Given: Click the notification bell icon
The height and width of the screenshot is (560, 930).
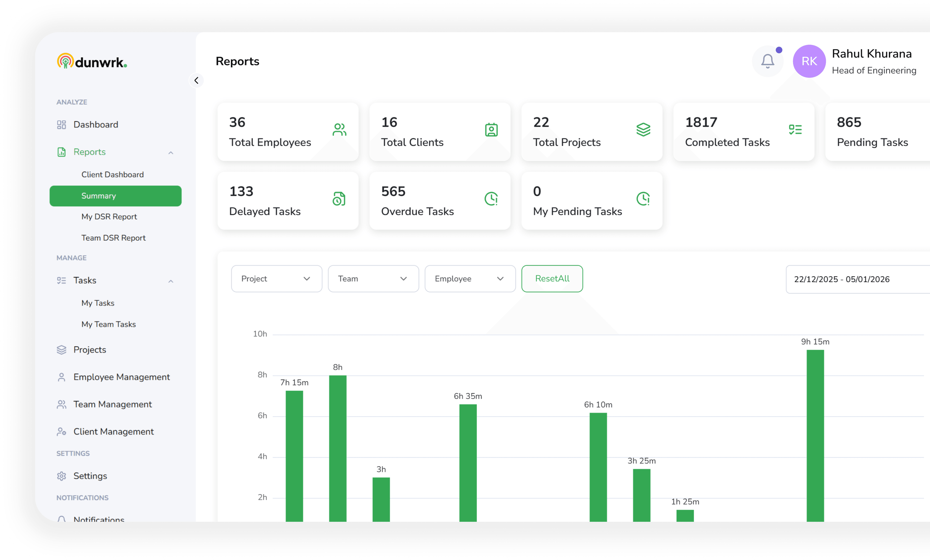Looking at the screenshot, I should (x=767, y=61).
